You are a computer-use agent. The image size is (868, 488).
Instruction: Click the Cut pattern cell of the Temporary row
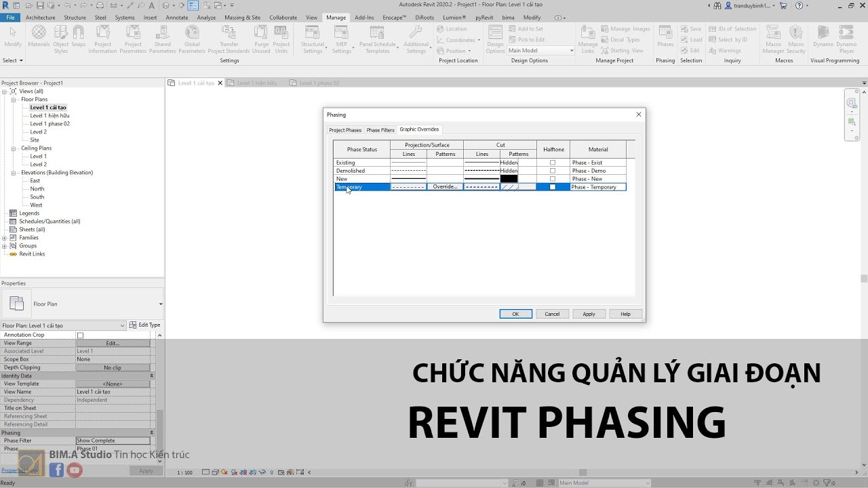[518, 187]
